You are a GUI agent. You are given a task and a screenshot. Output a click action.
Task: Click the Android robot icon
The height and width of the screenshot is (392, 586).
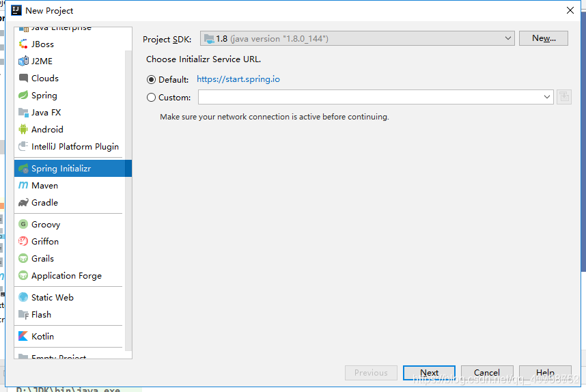(23, 129)
